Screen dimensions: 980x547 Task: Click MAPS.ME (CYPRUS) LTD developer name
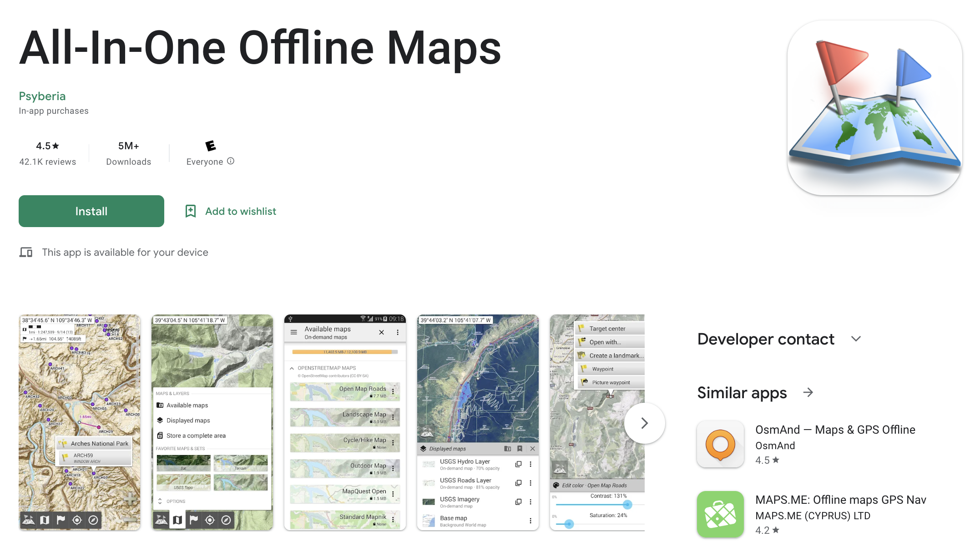[x=813, y=516]
